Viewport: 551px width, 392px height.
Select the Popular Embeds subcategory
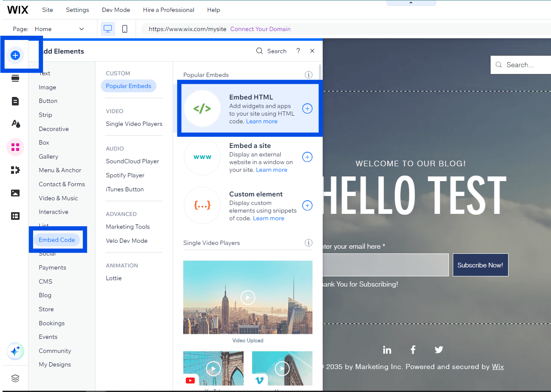point(128,86)
